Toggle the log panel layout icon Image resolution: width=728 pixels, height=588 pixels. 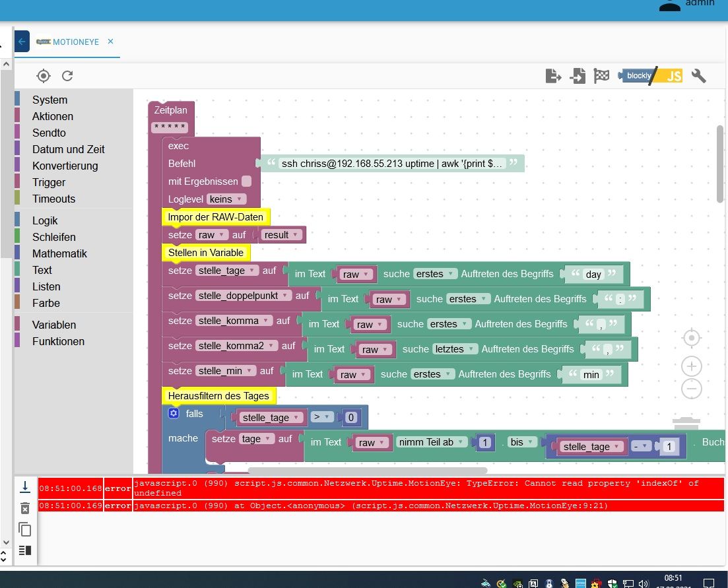(25, 550)
